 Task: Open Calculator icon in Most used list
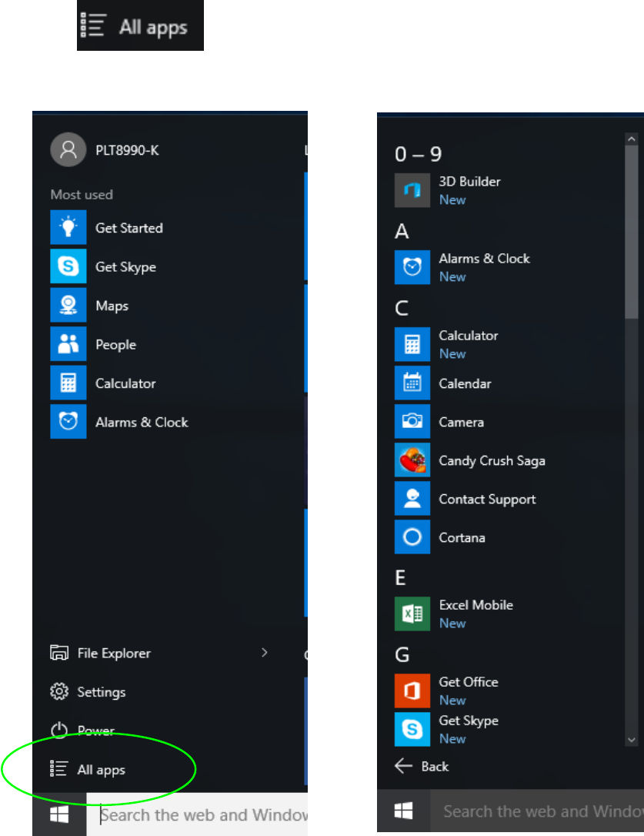pyautogui.click(x=68, y=383)
